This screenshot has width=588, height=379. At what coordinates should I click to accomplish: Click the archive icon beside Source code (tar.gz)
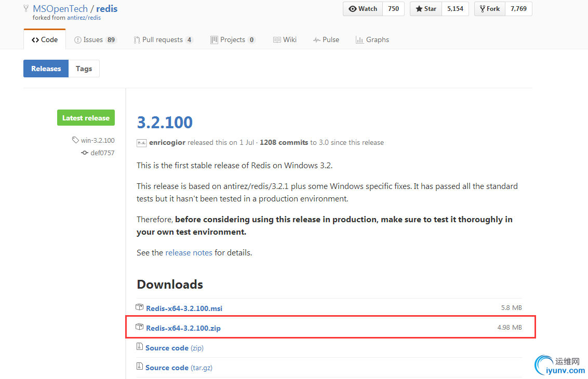140,366
